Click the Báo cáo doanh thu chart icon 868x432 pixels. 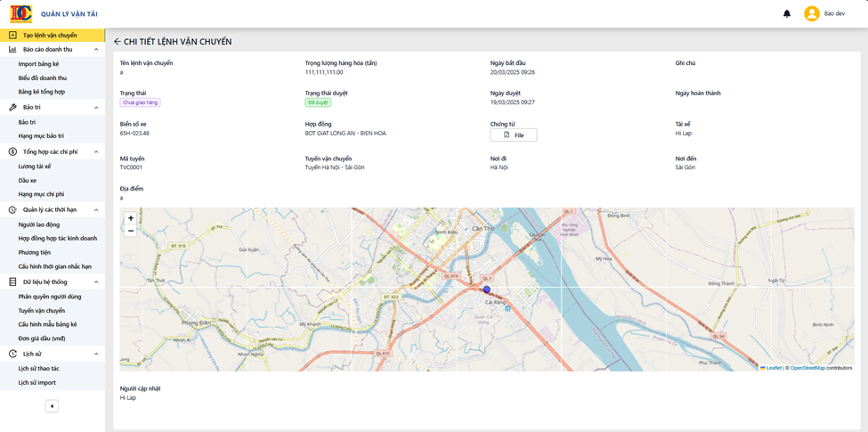(x=12, y=49)
